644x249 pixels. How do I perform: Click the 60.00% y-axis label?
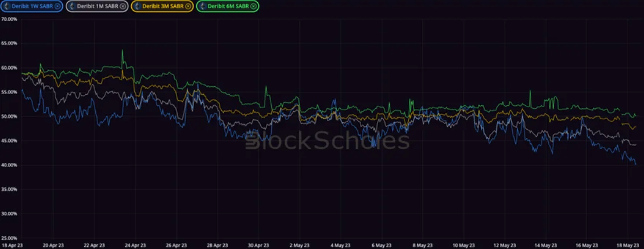point(9,67)
